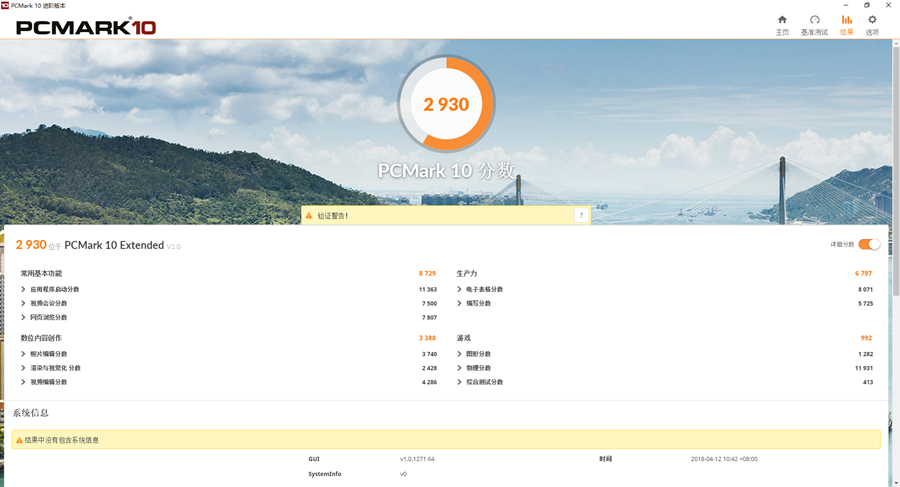Select the 结果 results bar-chart icon
The image size is (900, 487).
point(846,20)
